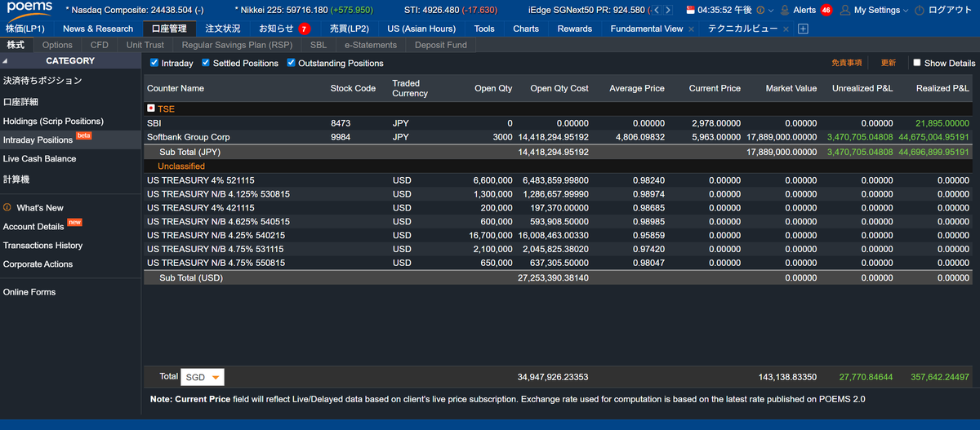Show next market index ticker
Image resolution: width=980 pixels, height=430 pixels.
668,11
